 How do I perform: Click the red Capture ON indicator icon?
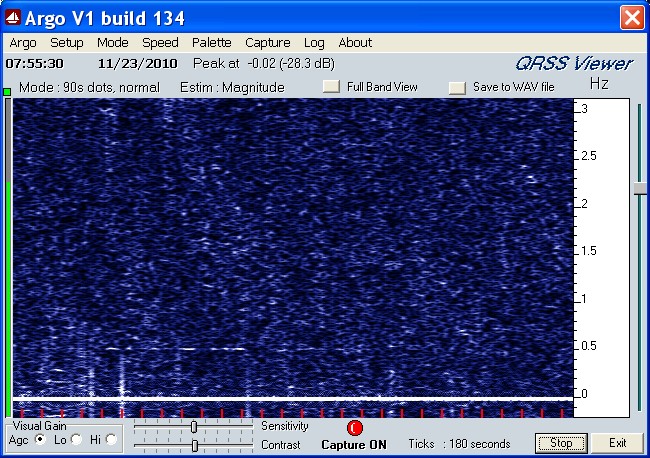click(x=355, y=428)
